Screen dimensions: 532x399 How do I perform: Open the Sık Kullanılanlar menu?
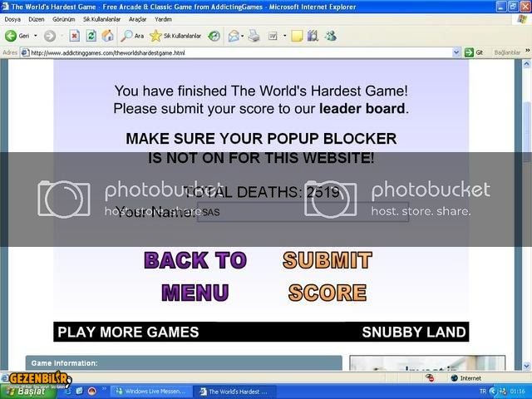point(101,19)
